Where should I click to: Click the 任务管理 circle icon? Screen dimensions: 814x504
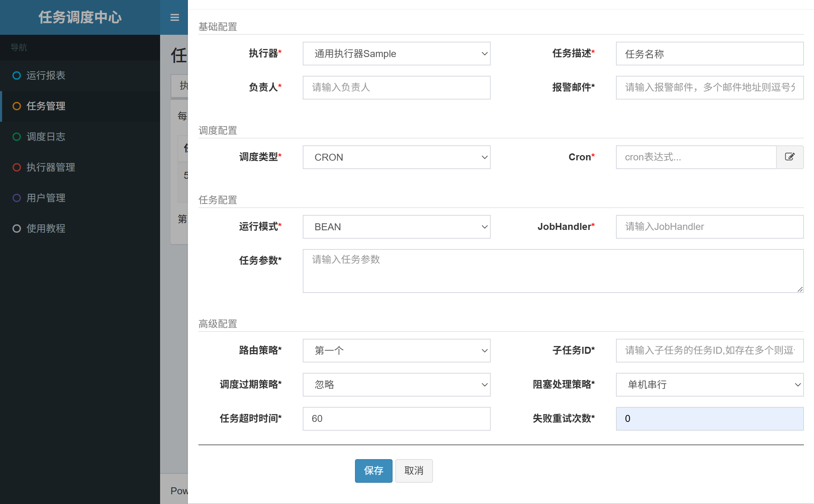(16, 106)
